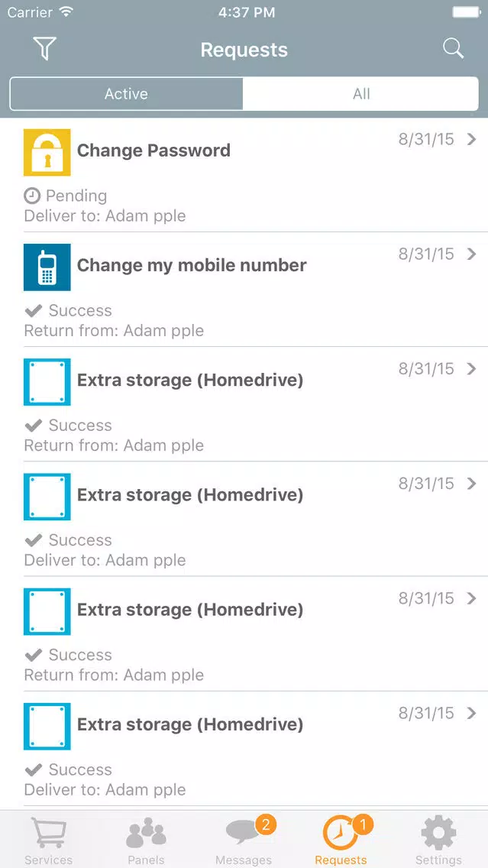Select the Requests clock tab
Viewport: 488px width, 868px height.
click(x=341, y=840)
